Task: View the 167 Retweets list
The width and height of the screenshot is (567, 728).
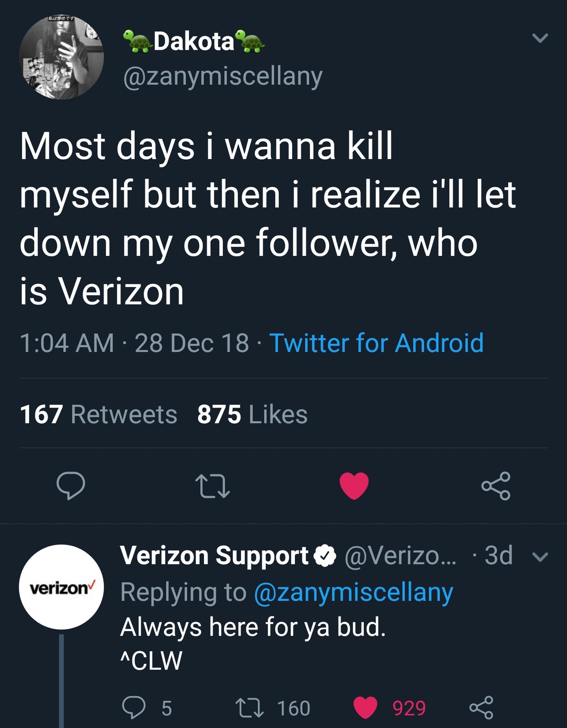Action: 98,414
